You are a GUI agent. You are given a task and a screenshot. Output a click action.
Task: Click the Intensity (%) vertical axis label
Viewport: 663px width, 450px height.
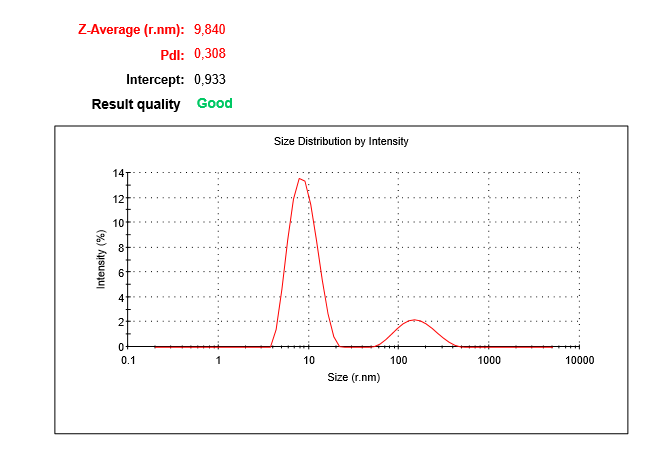(101, 260)
